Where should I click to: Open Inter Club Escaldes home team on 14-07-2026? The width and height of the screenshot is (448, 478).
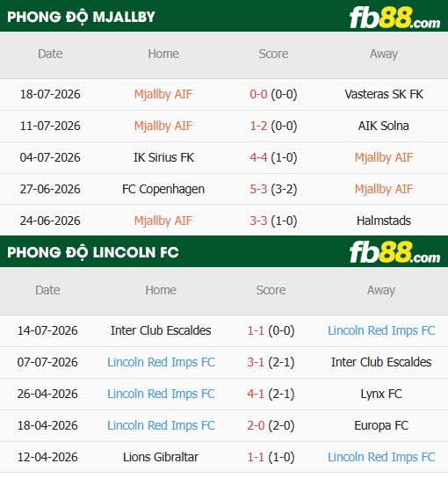pyautogui.click(x=161, y=330)
